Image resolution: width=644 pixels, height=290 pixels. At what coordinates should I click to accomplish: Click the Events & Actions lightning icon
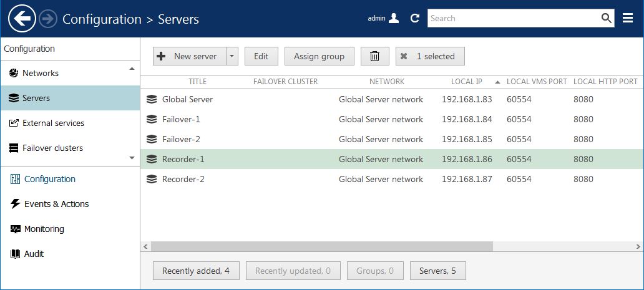click(15, 204)
